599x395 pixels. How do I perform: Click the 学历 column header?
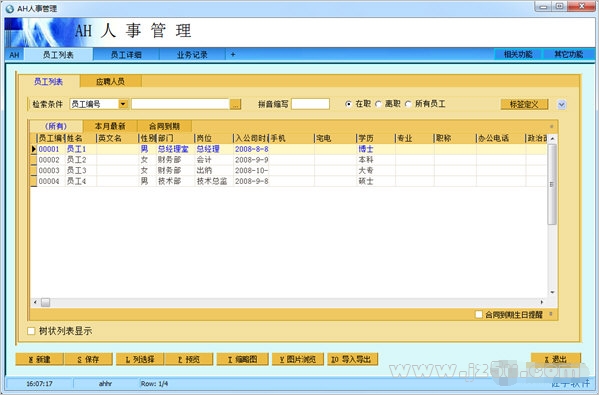pyautogui.click(x=376, y=138)
